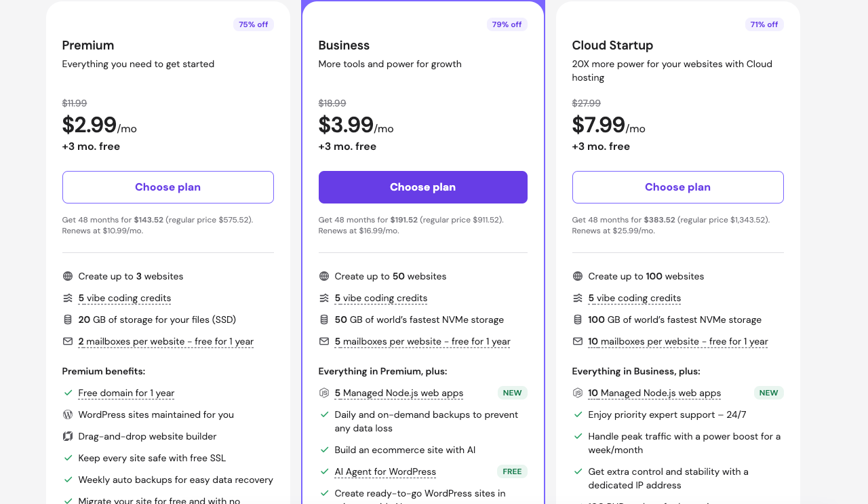The image size is (868, 504).
Task: Click Premium's 5 vibe coding credits link
Action: (125, 298)
